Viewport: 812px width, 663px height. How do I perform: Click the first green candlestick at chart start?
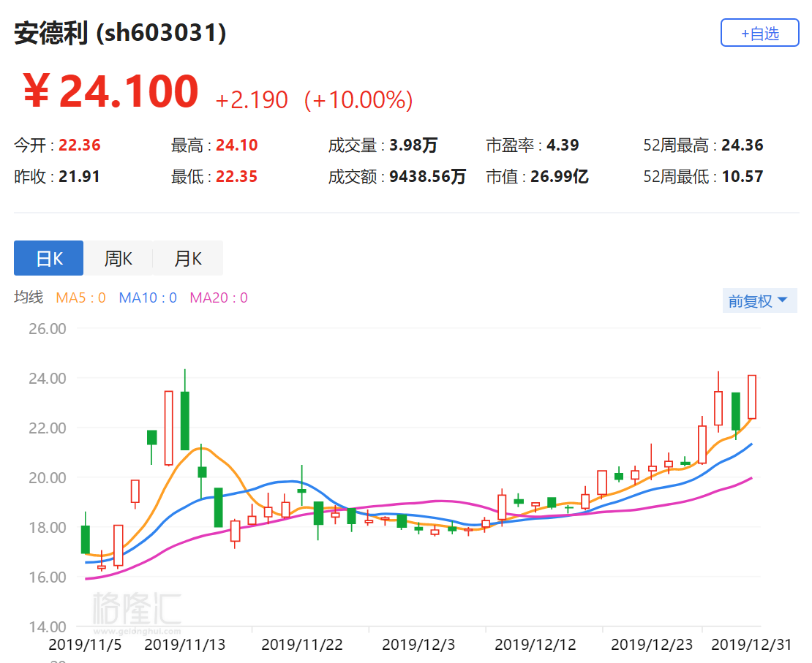86,539
